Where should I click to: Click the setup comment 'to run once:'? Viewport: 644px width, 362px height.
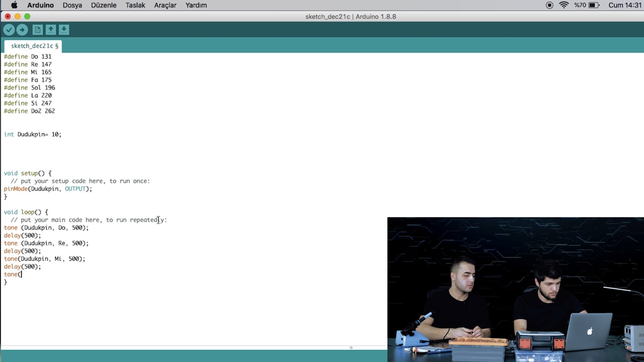click(x=129, y=181)
